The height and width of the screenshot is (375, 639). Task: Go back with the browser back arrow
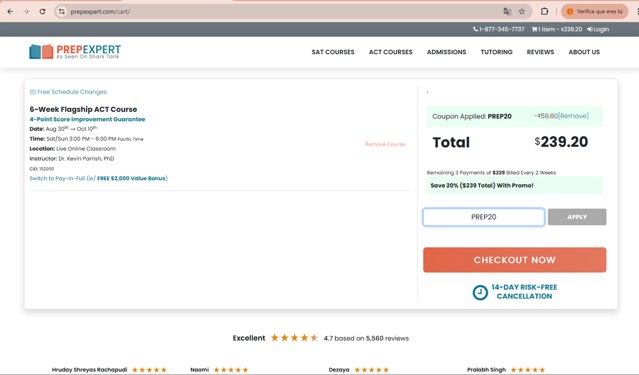[x=10, y=11]
